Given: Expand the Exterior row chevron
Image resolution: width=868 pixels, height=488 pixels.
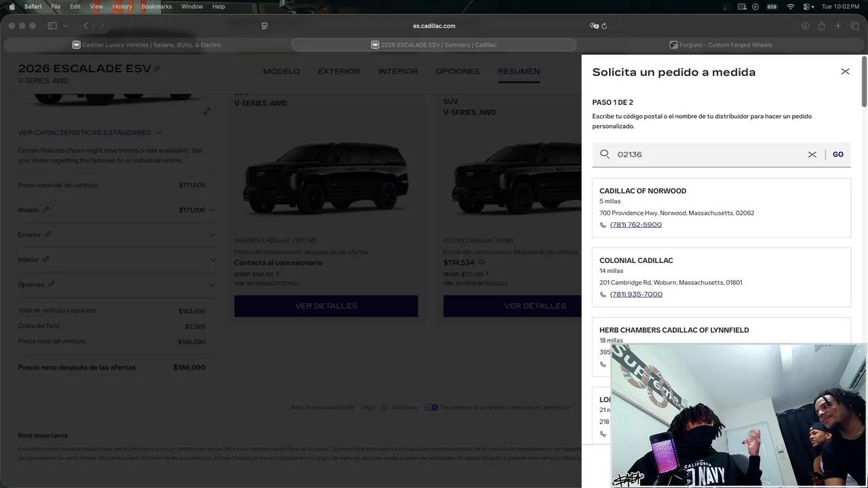Looking at the screenshot, I should pyautogui.click(x=212, y=235).
